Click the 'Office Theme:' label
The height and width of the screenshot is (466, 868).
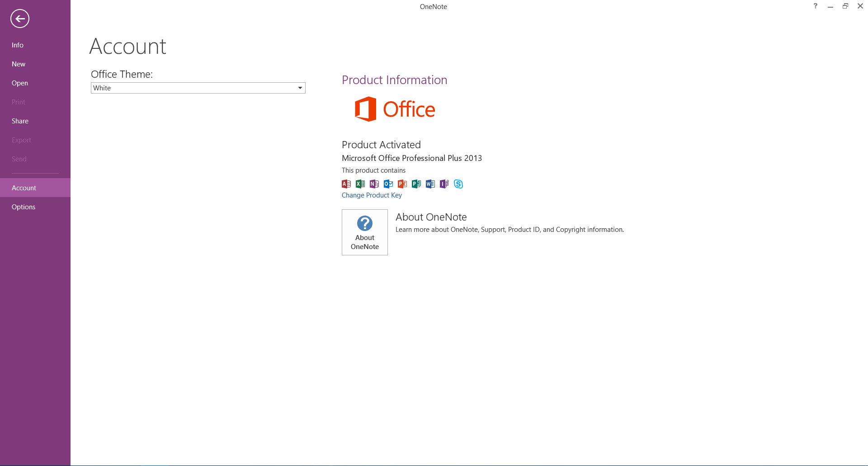tap(122, 74)
